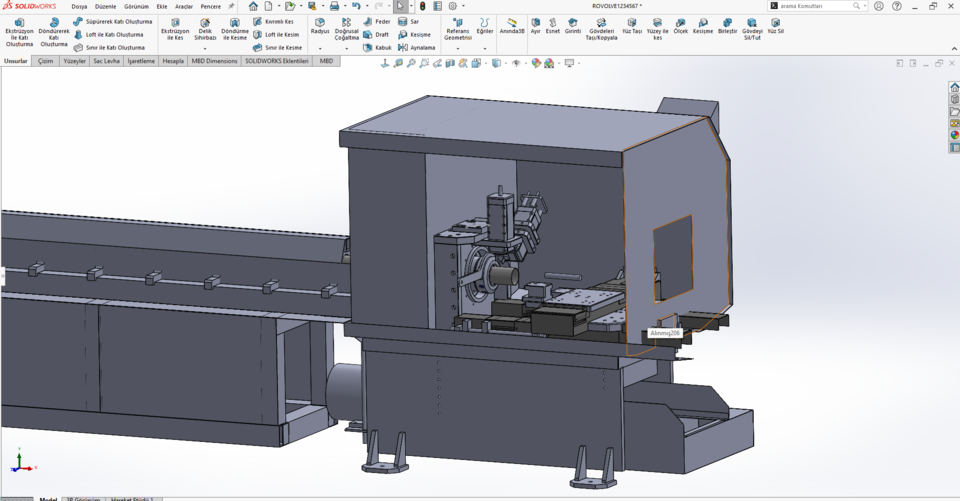Image resolution: width=960 pixels, height=501 pixels.
Task: Launch the Anında3B tool
Action: pyautogui.click(x=512, y=26)
